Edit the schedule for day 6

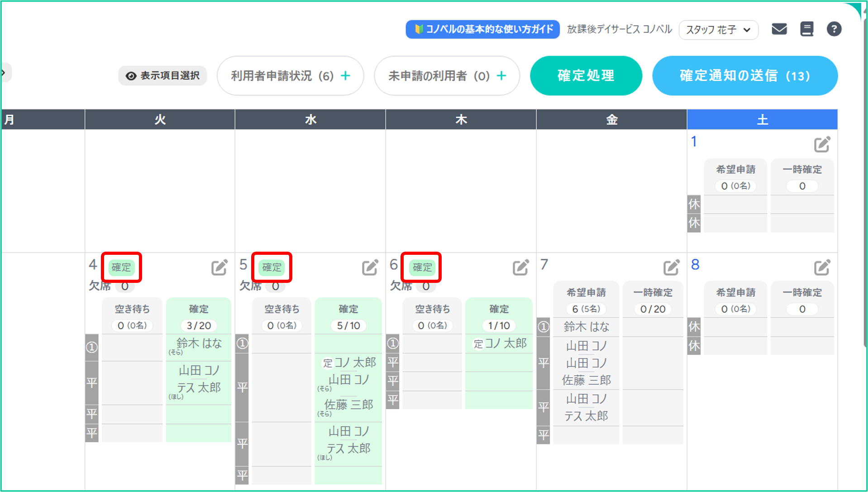520,267
